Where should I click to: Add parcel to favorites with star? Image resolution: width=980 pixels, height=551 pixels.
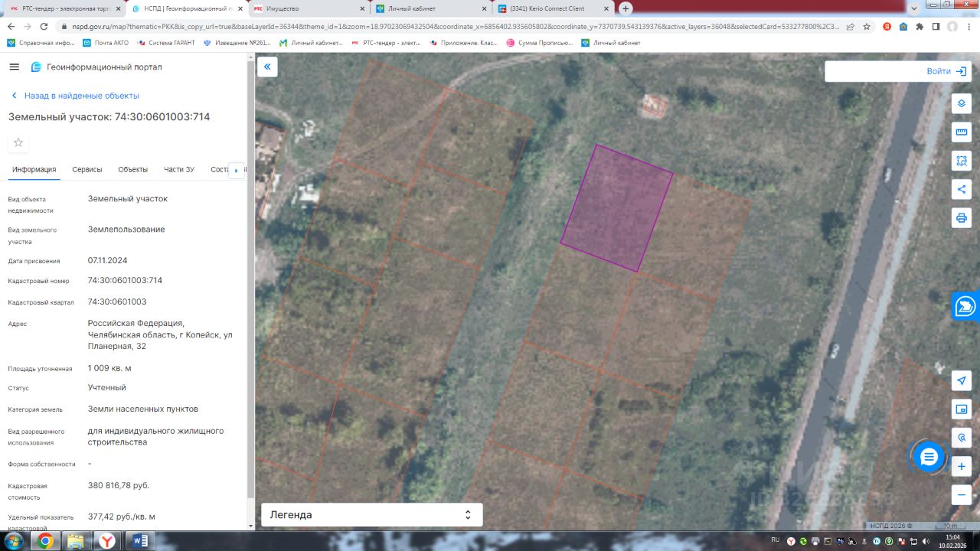pyautogui.click(x=18, y=142)
